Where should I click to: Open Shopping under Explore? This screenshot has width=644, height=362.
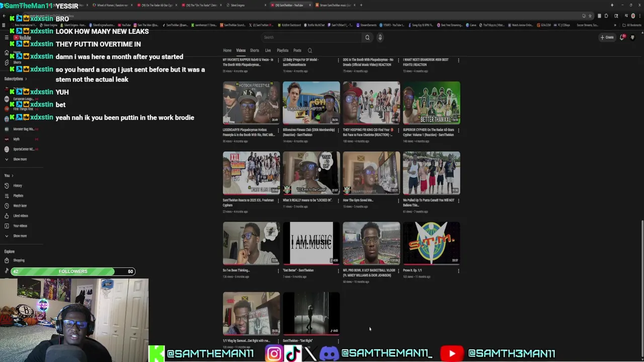19,260
